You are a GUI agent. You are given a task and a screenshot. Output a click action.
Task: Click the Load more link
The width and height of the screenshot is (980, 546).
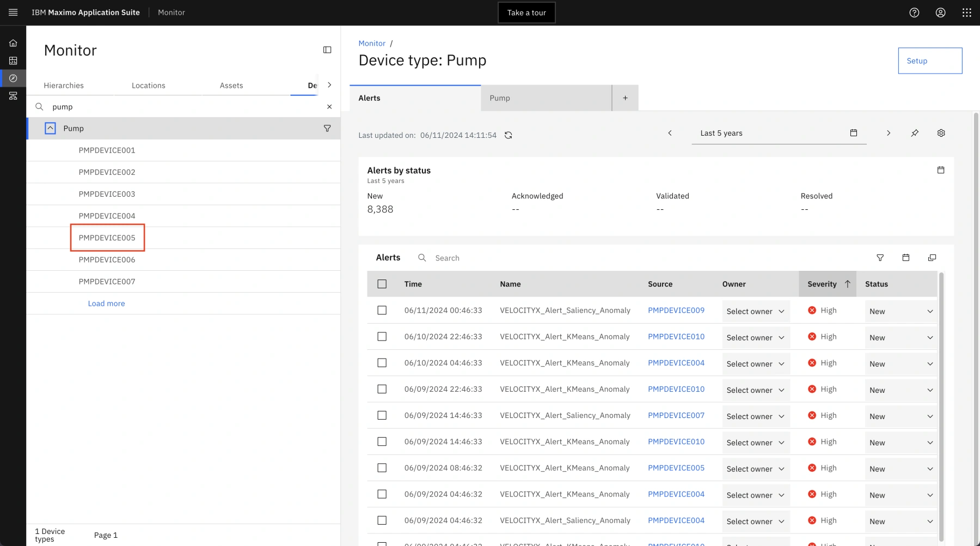click(x=107, y=304)
